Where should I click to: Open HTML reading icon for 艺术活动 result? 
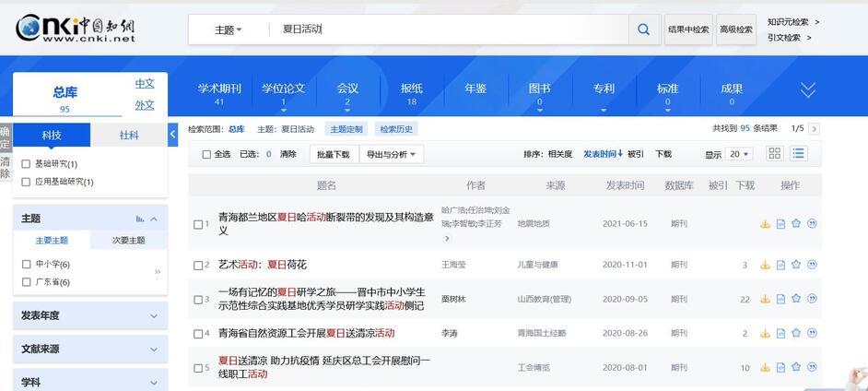point(780,266)
